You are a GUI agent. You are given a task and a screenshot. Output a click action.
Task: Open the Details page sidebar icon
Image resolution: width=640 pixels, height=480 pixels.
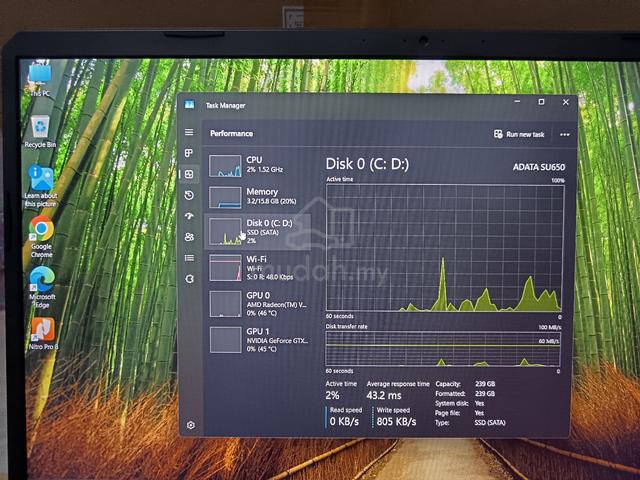pyautogui.click(x=189, y=258)
